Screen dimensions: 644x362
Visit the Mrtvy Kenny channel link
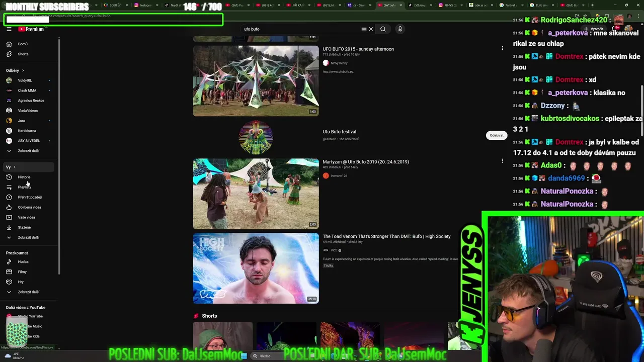click(x=339, y=63)
